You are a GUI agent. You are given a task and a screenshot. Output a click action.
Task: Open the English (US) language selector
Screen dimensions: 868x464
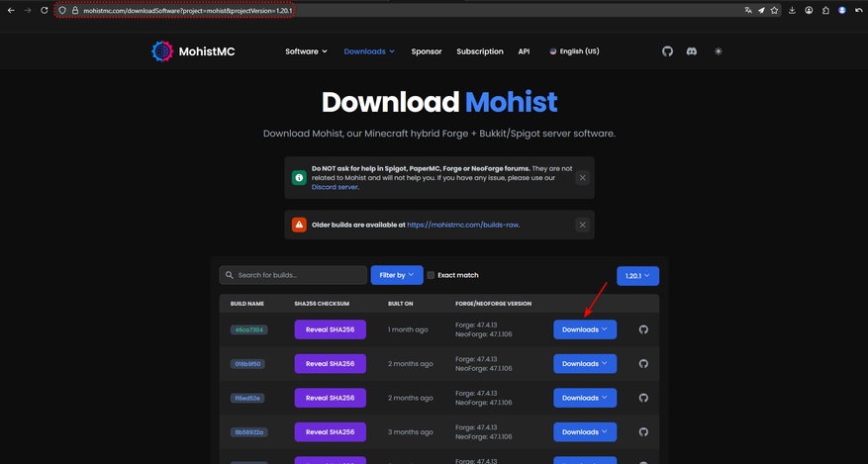pyautogui.click(x=574, y=51)
